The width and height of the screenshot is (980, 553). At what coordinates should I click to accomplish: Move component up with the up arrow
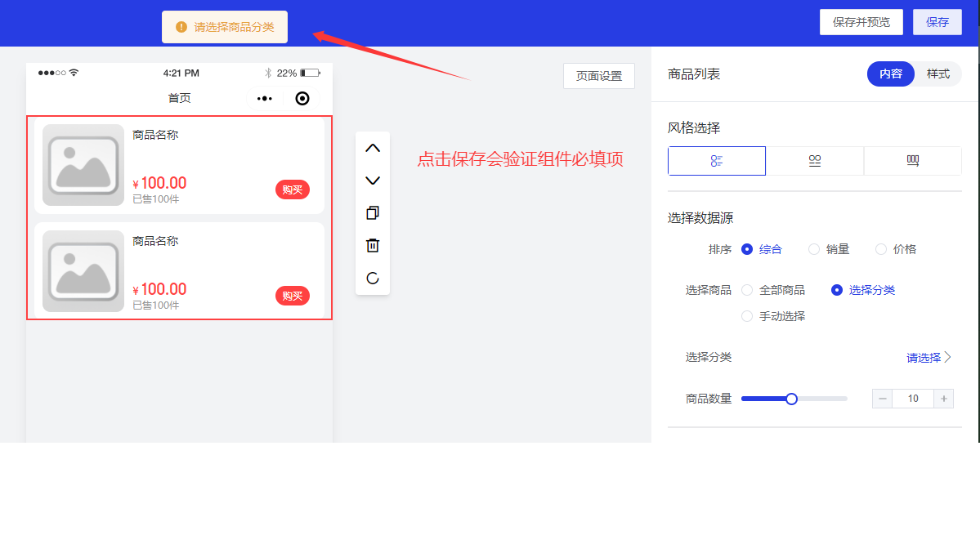[x=373, y=148]
